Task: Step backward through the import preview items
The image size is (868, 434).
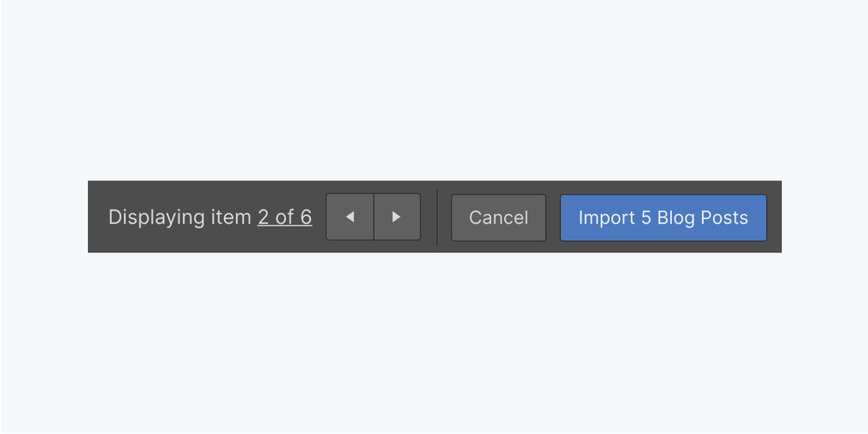Action: point(350,217)
